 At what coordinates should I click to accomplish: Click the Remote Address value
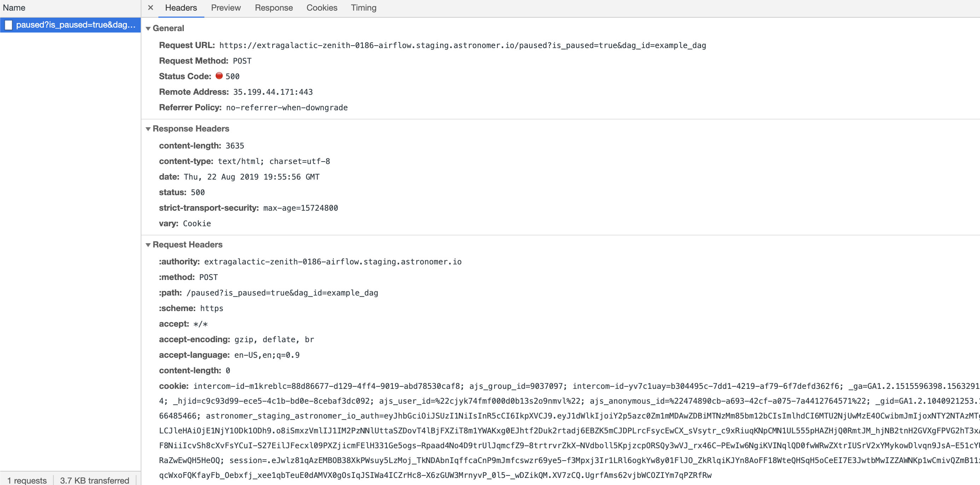(x=272, y=92)
